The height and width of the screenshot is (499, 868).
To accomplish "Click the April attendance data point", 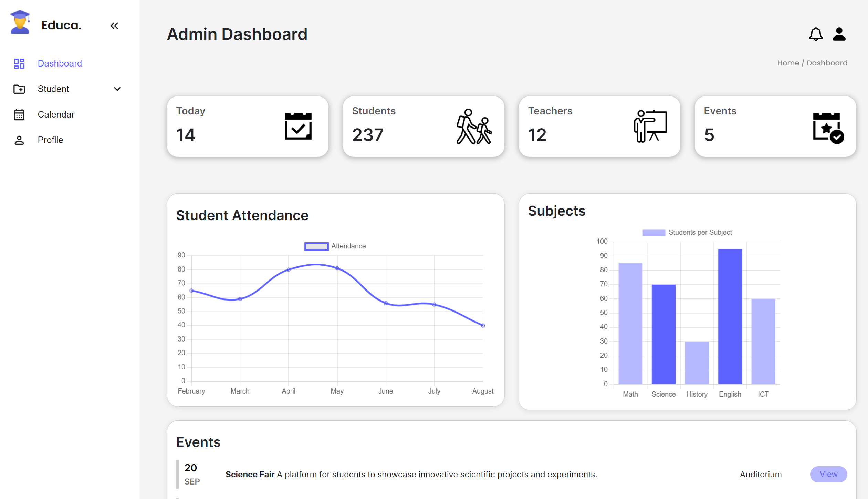I will coord(289,269).
